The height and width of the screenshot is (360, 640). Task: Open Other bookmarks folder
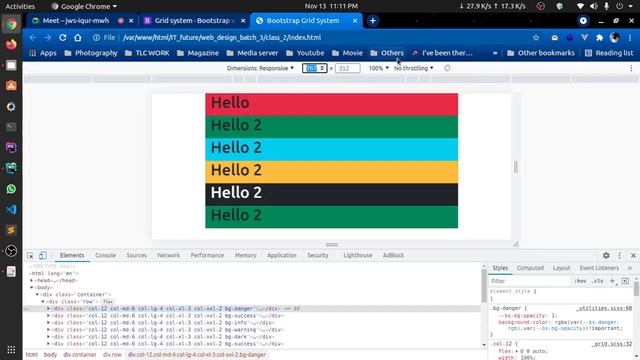(541, 53)
